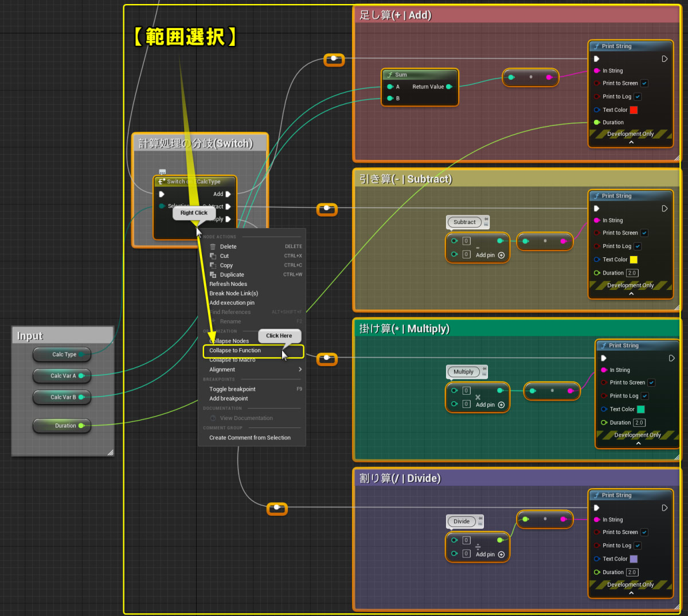Click the Add pin plus icon on Subtract node
This screenshot has height=616, width=688.
[501, 254]
